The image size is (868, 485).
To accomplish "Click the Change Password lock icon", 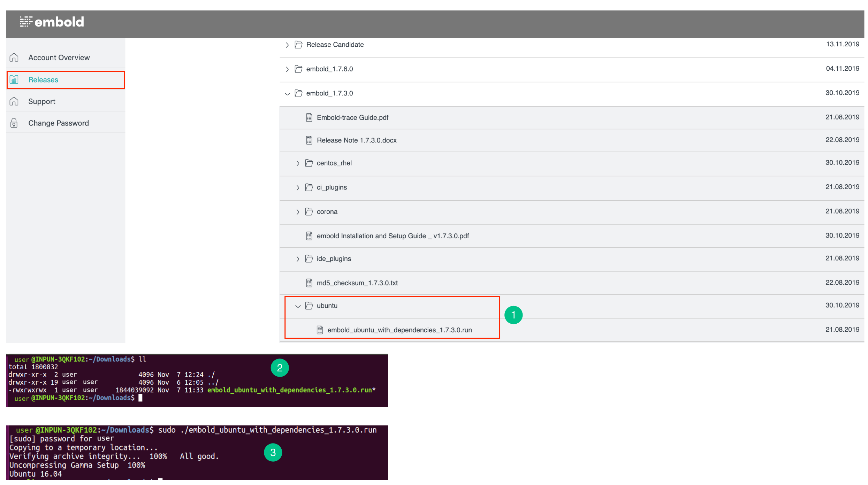I will [14, 123].
